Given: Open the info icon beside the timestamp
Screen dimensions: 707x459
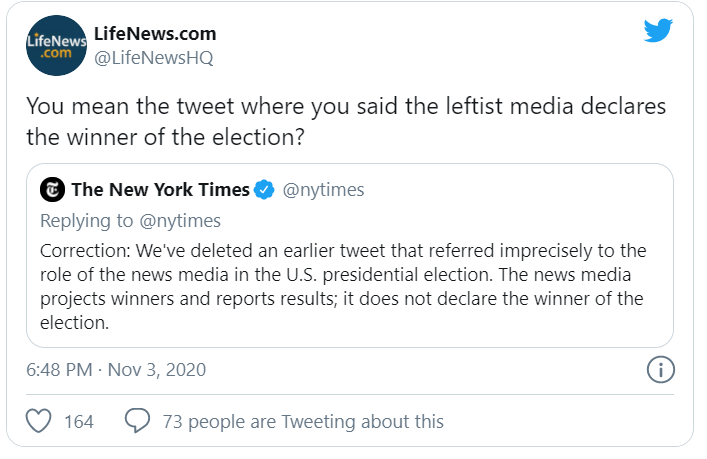Looking at the screenshot, I should (660, 370).
